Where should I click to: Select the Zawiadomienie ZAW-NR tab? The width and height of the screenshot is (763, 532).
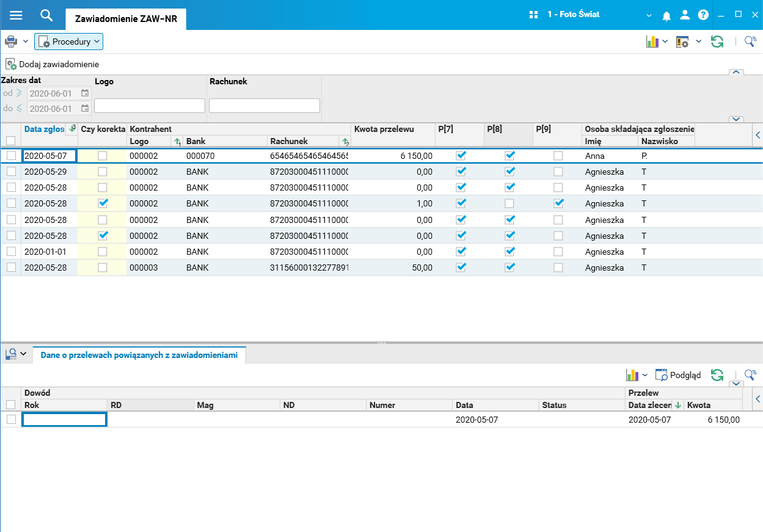(x=126, y=18)
